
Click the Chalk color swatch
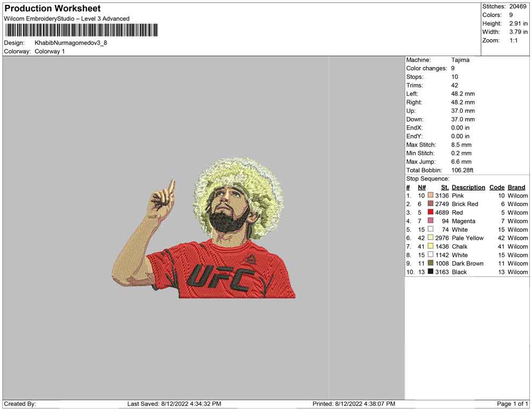[x=430, y=246]
